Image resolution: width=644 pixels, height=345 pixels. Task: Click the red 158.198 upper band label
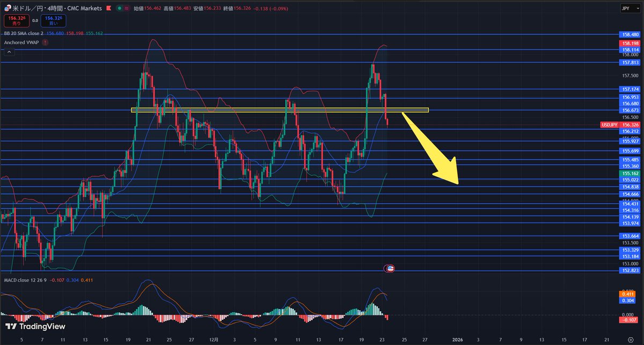point(630,43)
